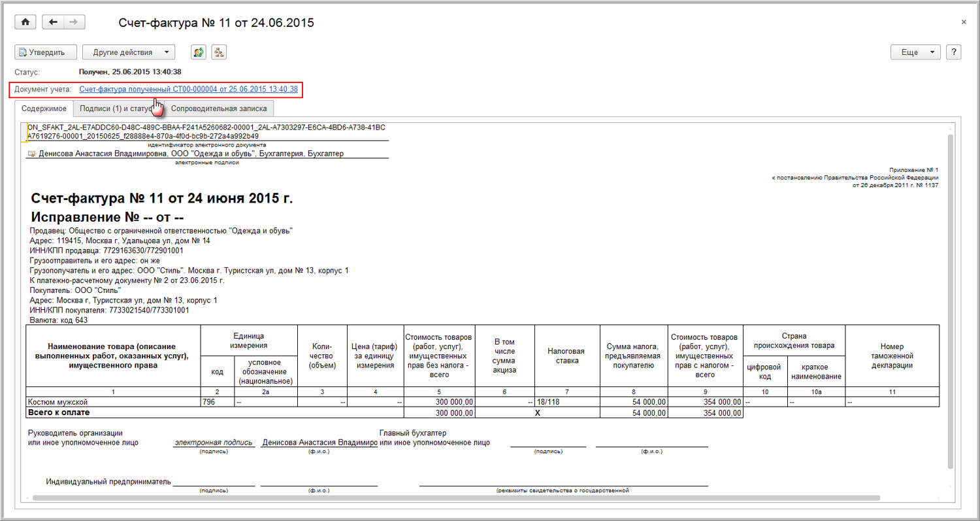This screenshot has width=980, height=521.
Task: Click the horizontal scrollbar at the bottom
Action: (457, 498)
